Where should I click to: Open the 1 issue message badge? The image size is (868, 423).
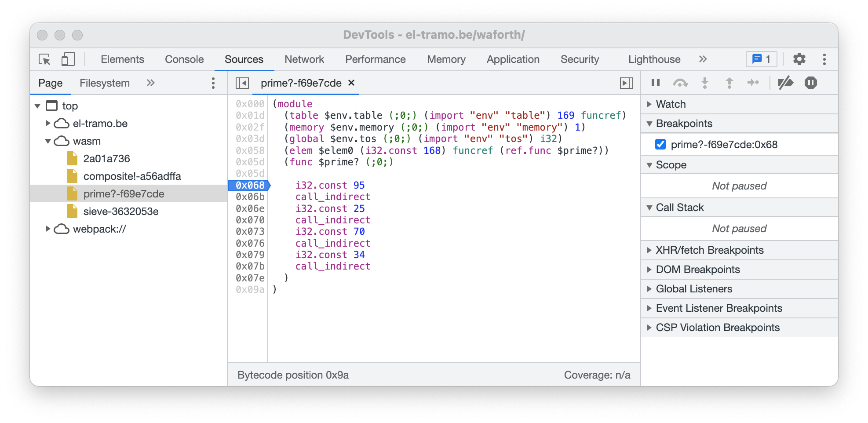pos(761,59)
